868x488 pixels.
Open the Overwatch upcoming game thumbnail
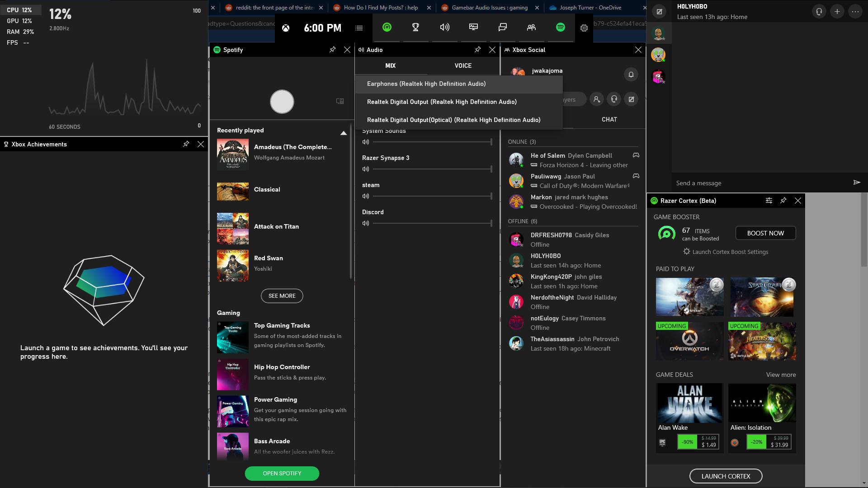pos(689,342)
